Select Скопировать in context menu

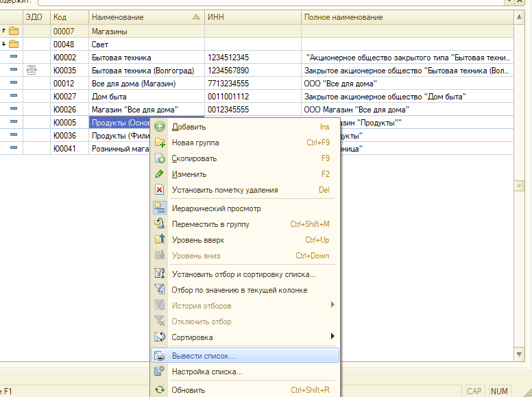245,158
